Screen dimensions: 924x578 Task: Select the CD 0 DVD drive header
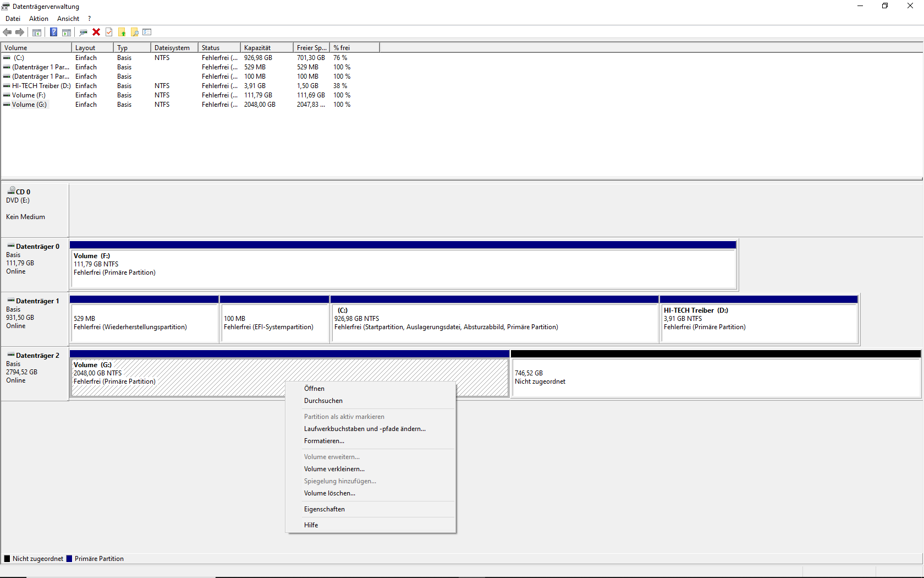click(35, 210)
